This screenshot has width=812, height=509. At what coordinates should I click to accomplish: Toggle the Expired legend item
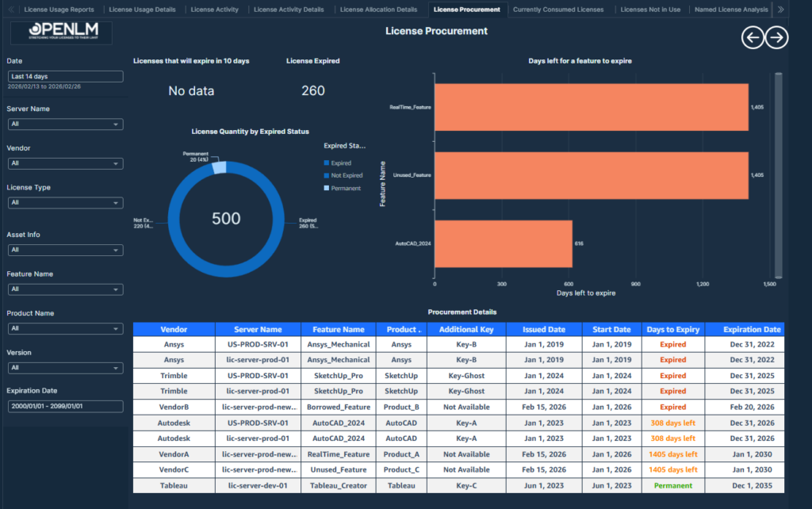coord(340,163)
